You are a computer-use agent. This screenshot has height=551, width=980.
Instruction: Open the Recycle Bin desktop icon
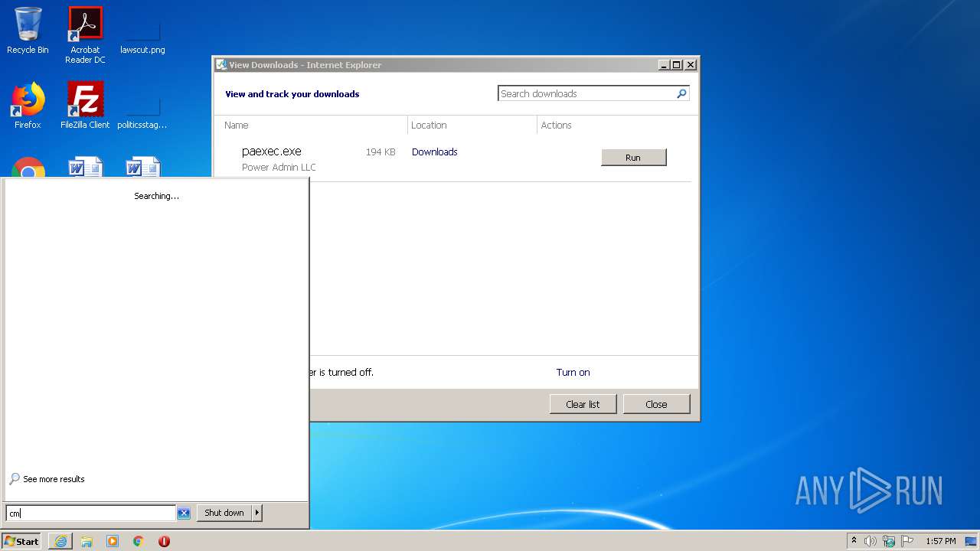[28, 31]
